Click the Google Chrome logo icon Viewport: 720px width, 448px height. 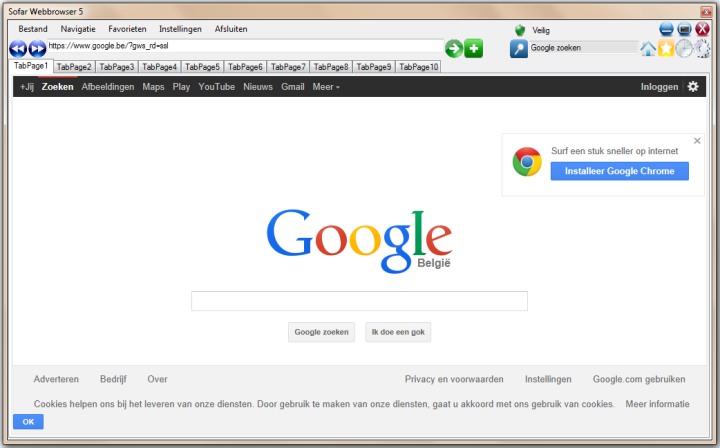click(x=527, y=162)
